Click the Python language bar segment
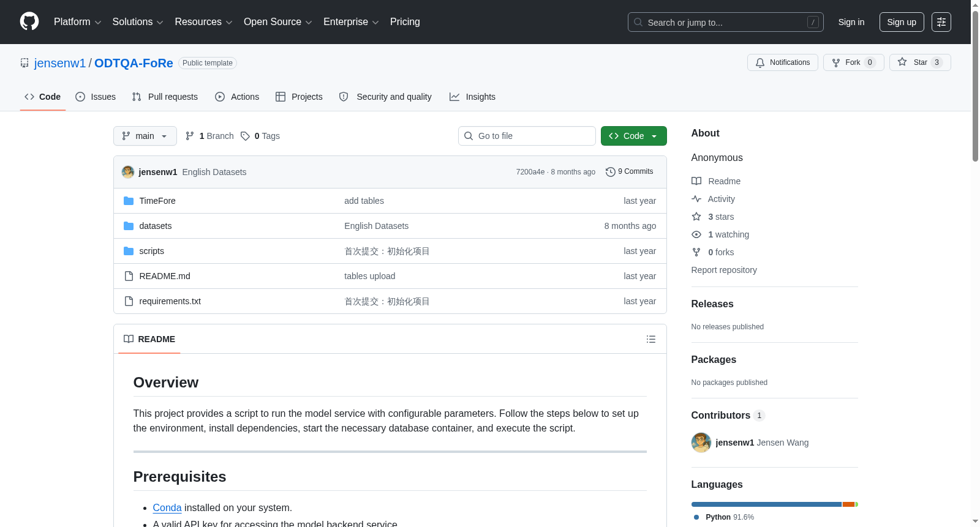The image size is (980, 527). [x=766, y=504]
